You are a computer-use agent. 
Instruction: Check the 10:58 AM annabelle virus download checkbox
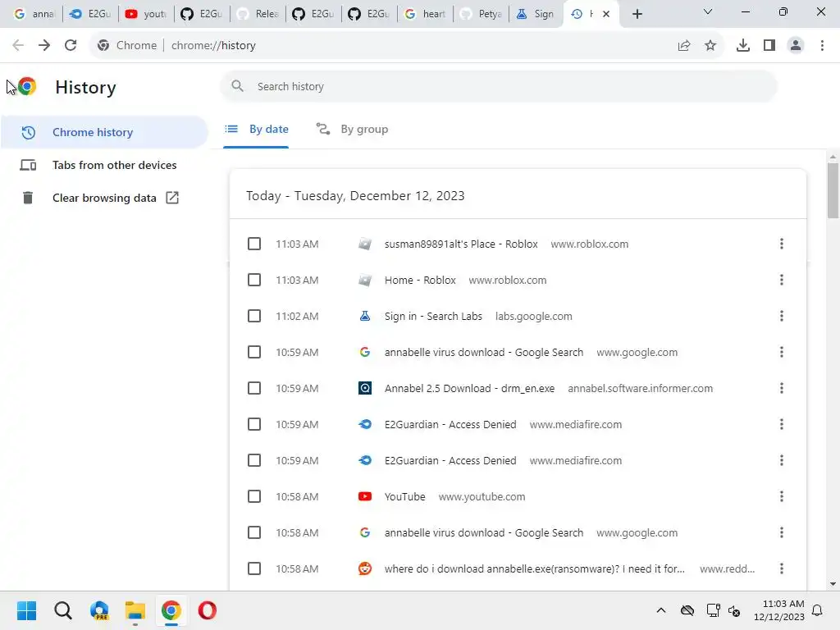[254, 532]
